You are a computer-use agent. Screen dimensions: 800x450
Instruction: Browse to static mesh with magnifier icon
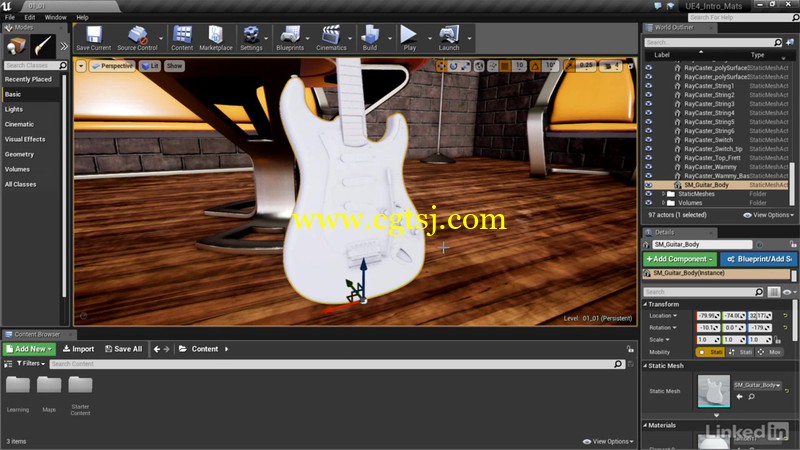click(752, 397)
